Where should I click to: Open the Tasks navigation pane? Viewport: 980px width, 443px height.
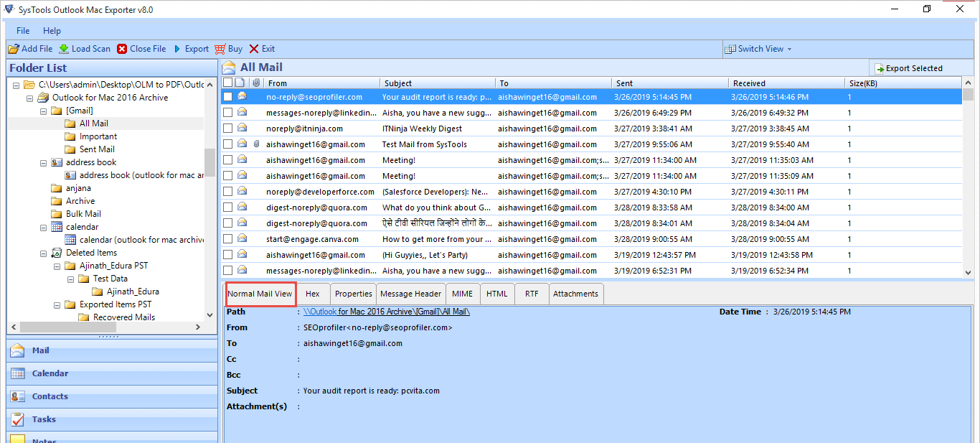tap(112, 419)
